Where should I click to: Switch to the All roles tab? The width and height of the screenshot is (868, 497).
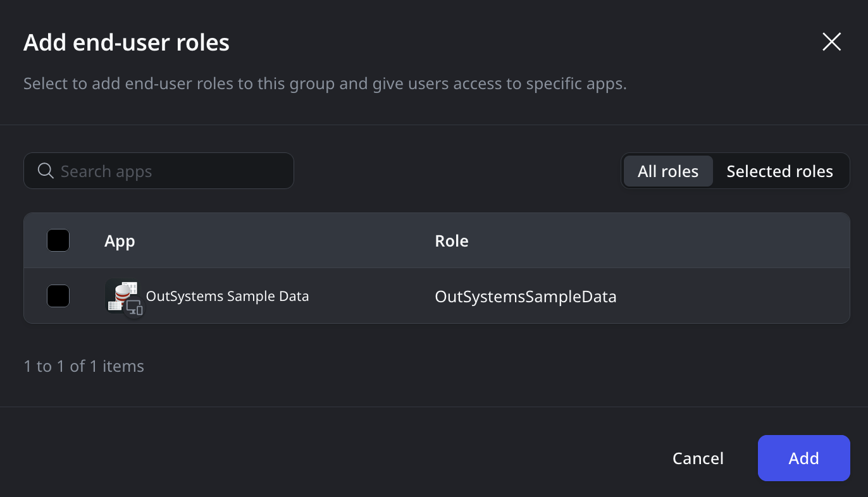click(668, 171)
